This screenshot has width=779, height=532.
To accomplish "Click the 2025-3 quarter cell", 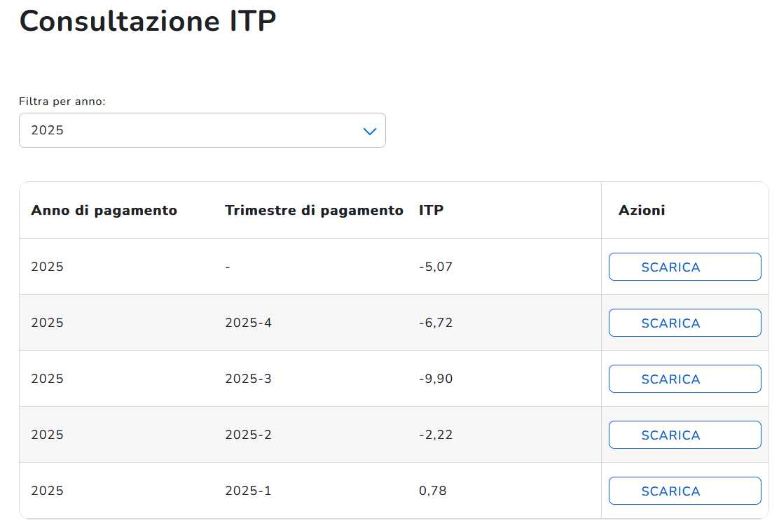I will (248, 379).
